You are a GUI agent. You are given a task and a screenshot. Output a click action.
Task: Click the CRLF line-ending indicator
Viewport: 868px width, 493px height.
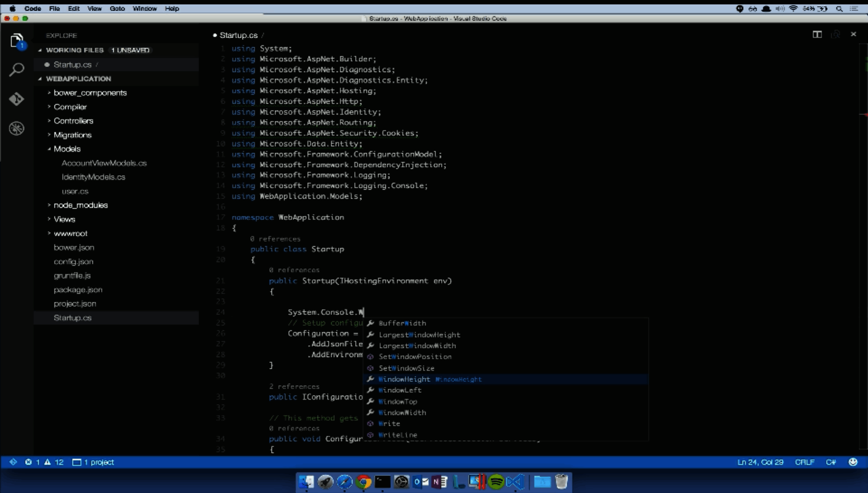[805, 462]
